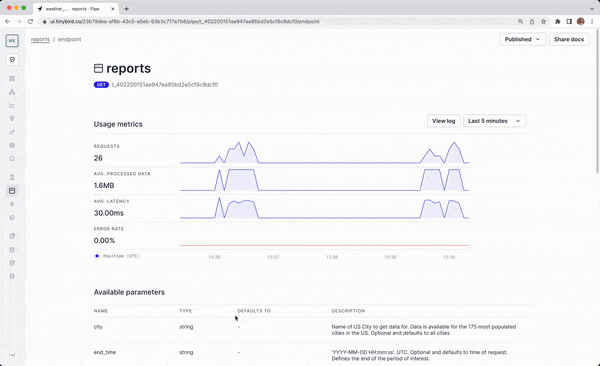
Task: Click the diamond sparkle icon in sidebar
Action: pos(12,204)
